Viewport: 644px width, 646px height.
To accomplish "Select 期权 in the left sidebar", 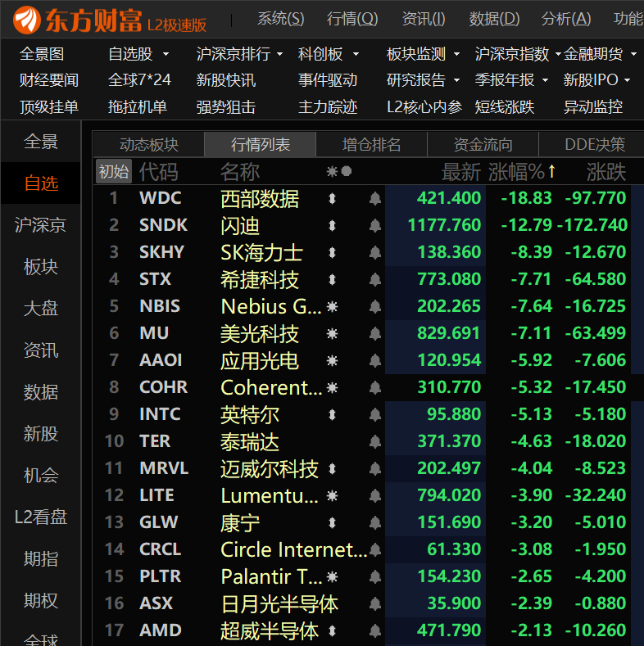I will click(40, 601).
